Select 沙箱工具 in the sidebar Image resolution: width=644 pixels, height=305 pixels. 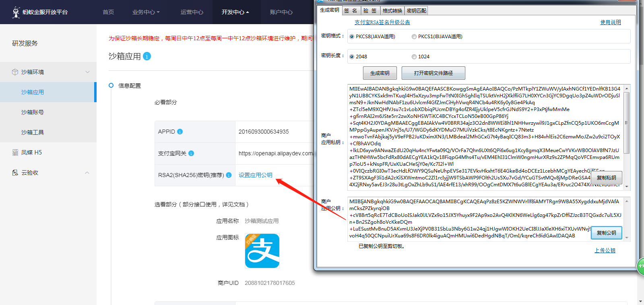(48, 132)
